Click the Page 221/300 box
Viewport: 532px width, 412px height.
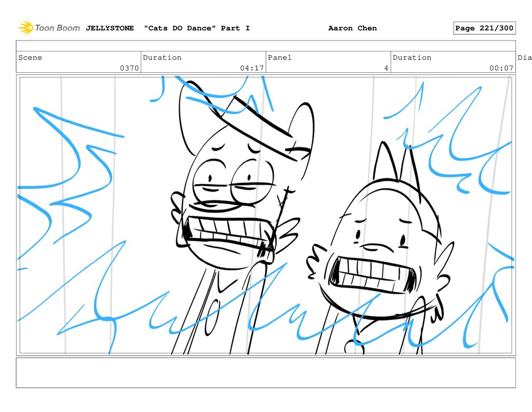(x=484, y=28)
